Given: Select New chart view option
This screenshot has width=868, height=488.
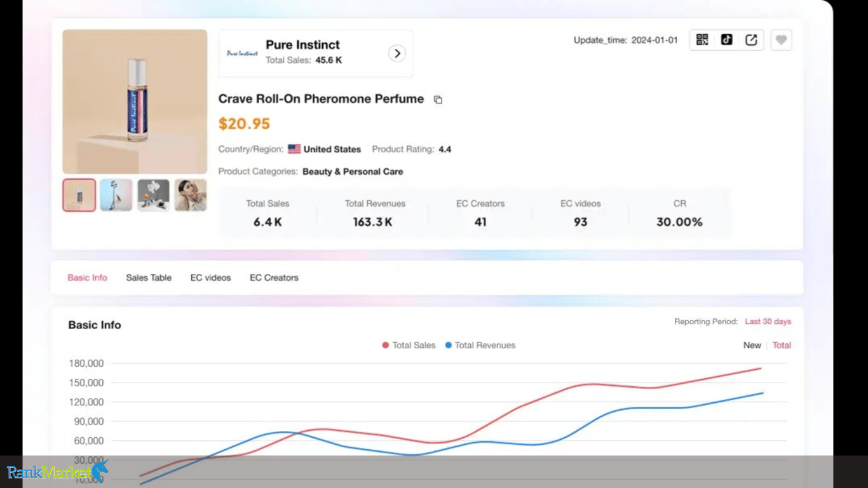Looking at the screenshot, I should (x=752, y=346).
